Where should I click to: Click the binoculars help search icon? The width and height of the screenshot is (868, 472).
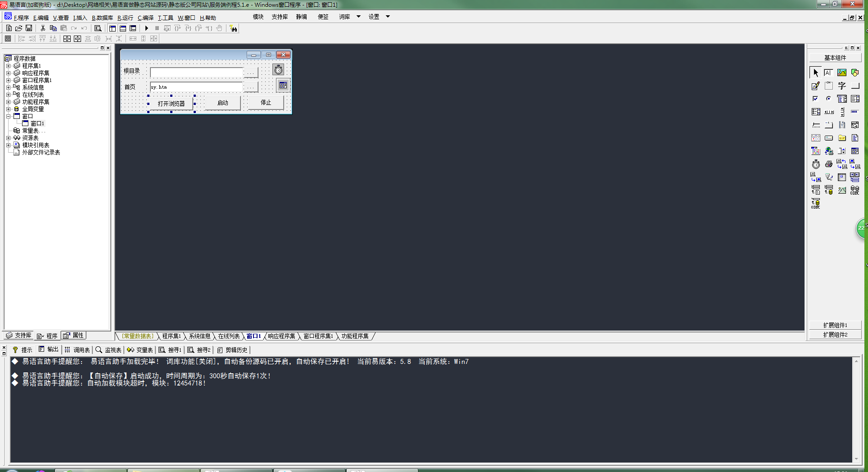pyautogui.click(x=233, y=28)
